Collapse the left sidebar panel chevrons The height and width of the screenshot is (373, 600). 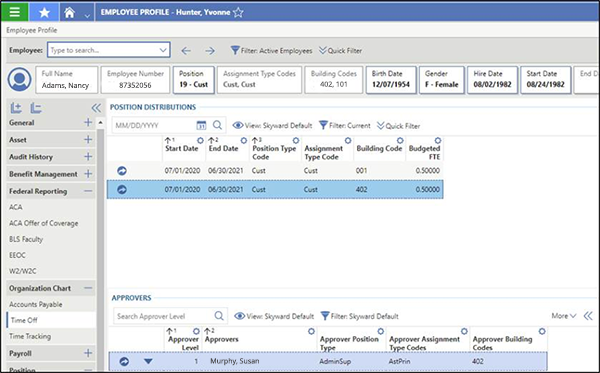(x=96, y=108)
